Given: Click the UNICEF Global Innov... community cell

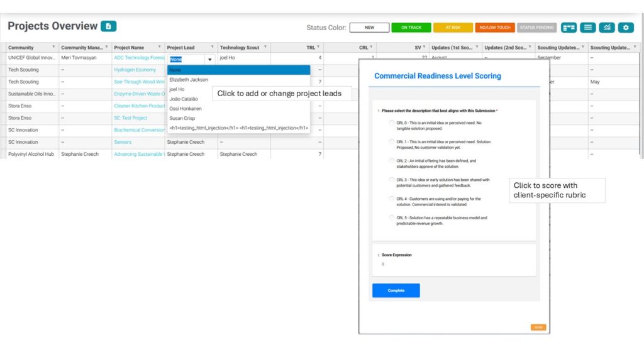Looking at the screenshot, I should pos(31,58).
